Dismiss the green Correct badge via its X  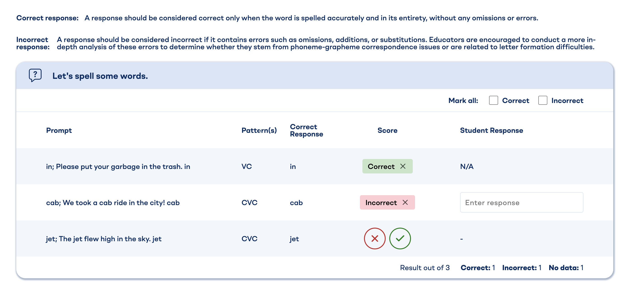coord(403,166)
